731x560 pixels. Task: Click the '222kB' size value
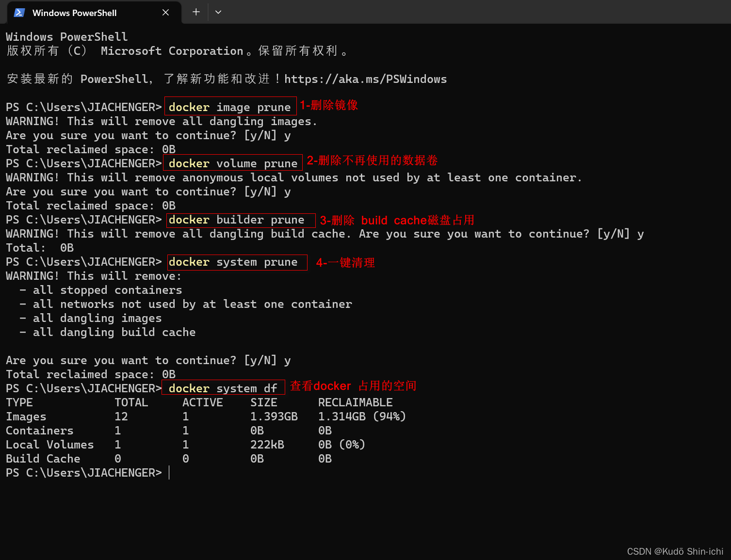(267, 445)
